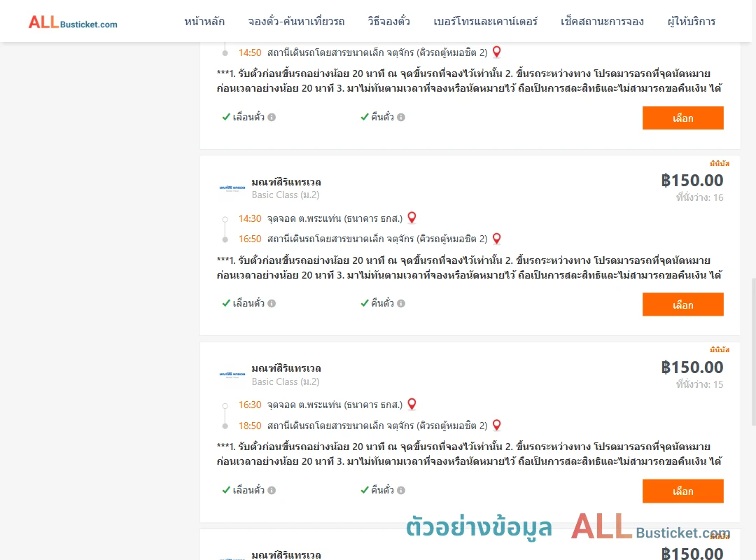
Task: Click the ALLBusticket.com logo
Action: tap(73, 22)
